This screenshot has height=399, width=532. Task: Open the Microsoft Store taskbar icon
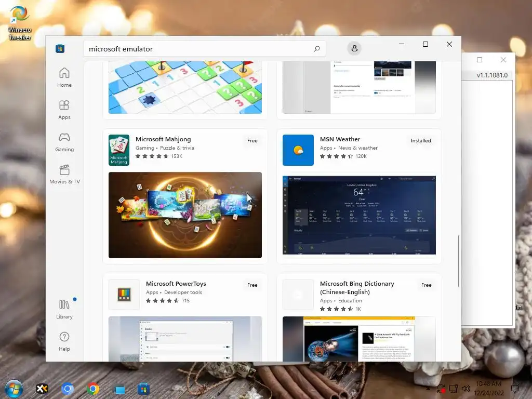pos(143,389)
